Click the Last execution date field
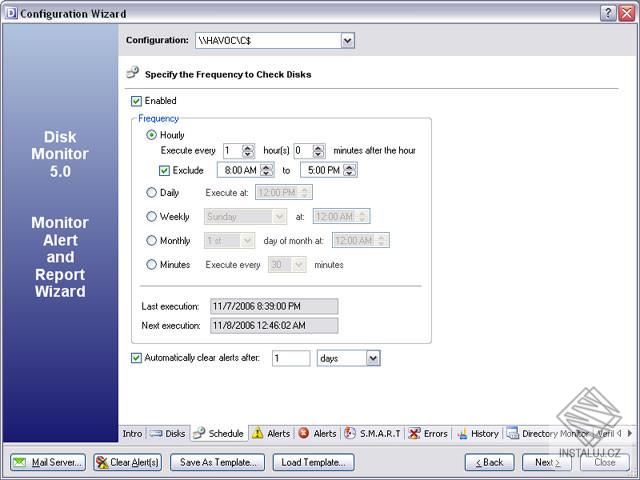Image resolution: width=640 pixels, height=480 pixels. click(x=274, y=306)
